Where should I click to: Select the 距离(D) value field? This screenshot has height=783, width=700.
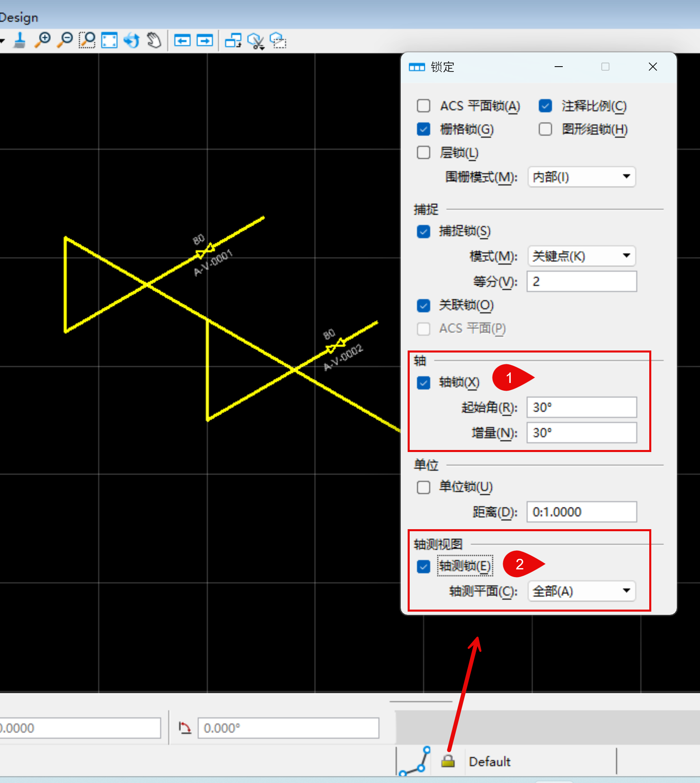click(x=581, y=512)
